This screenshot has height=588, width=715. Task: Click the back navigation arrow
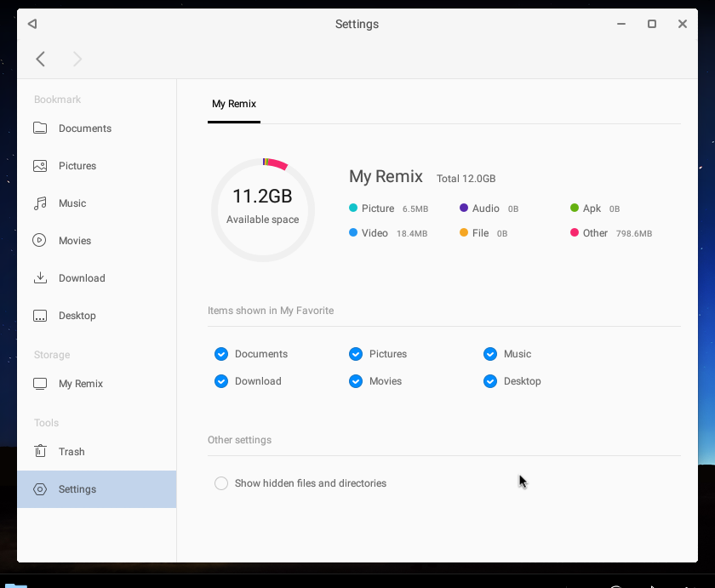[x=41, y=59]
